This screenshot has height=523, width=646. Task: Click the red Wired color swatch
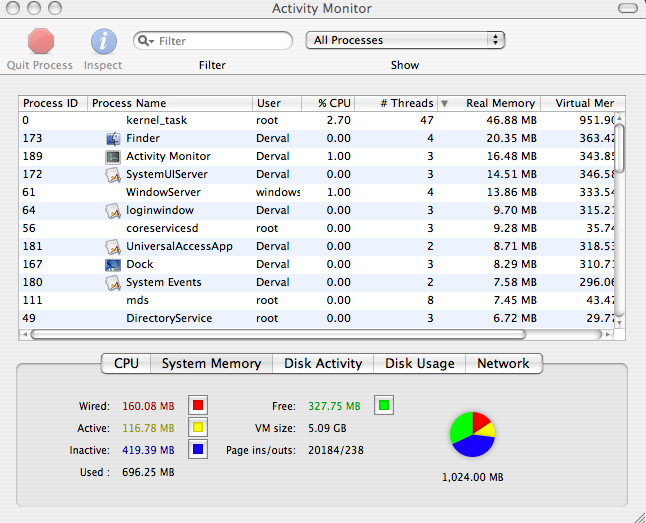(198, 405)
